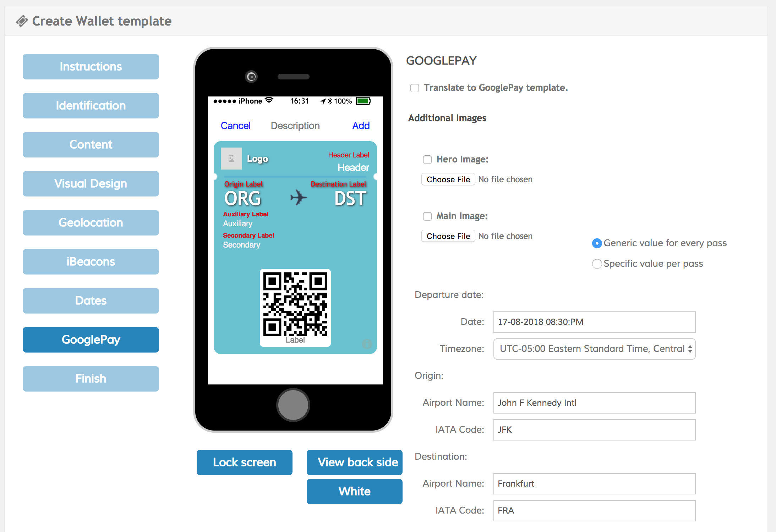This screenshot has height=532, width=776.
Task: Click the Departure Date input field
Action: click(594, 322)
